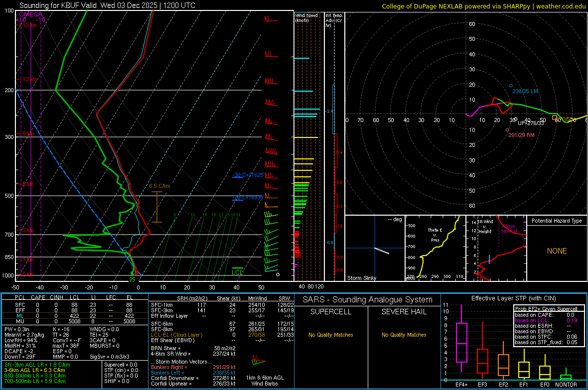This screenshot has height=390, width=588.
Task: Click No Quality Matches under SEVERE HAIL
Action: pos(404,335)
